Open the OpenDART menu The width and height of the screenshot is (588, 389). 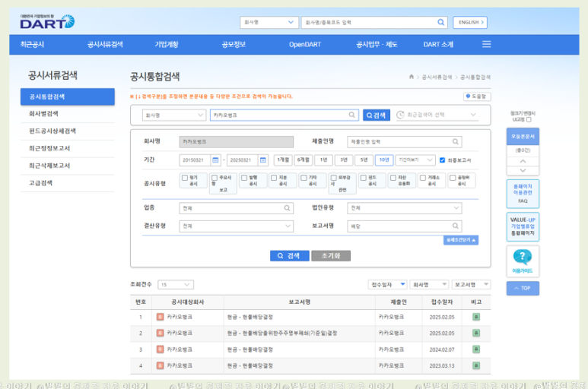(x=305, y=44)
